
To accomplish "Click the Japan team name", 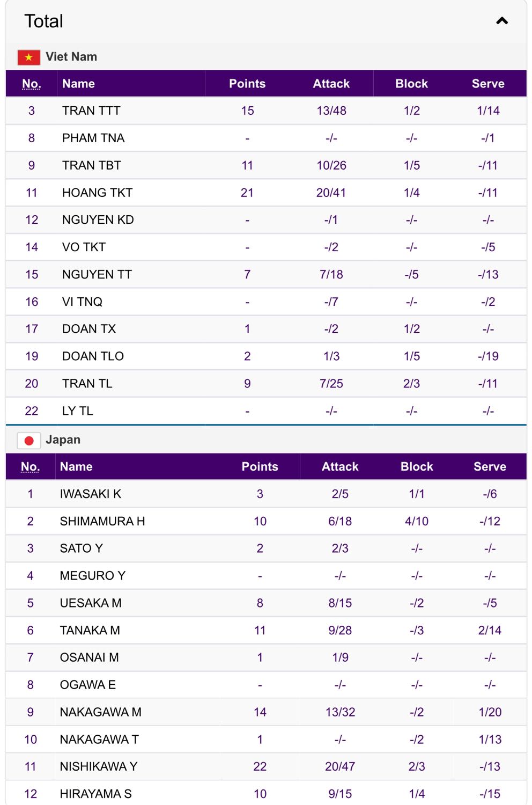I will click(63, 440).
